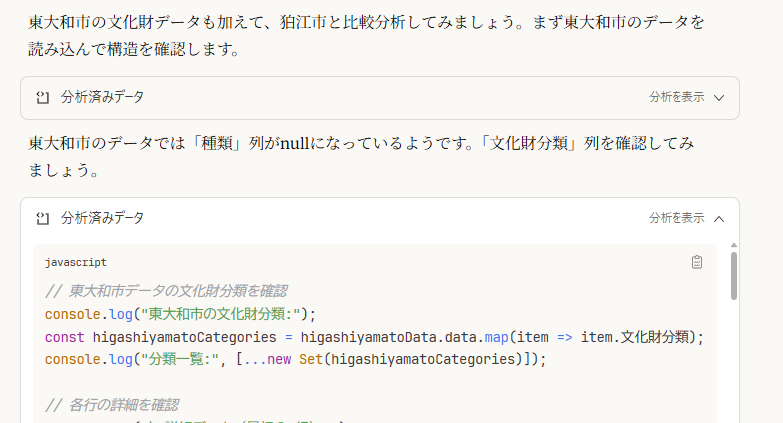Grab the code block scrollbar thumb
The image size is (783, 423).
(734, 276)
